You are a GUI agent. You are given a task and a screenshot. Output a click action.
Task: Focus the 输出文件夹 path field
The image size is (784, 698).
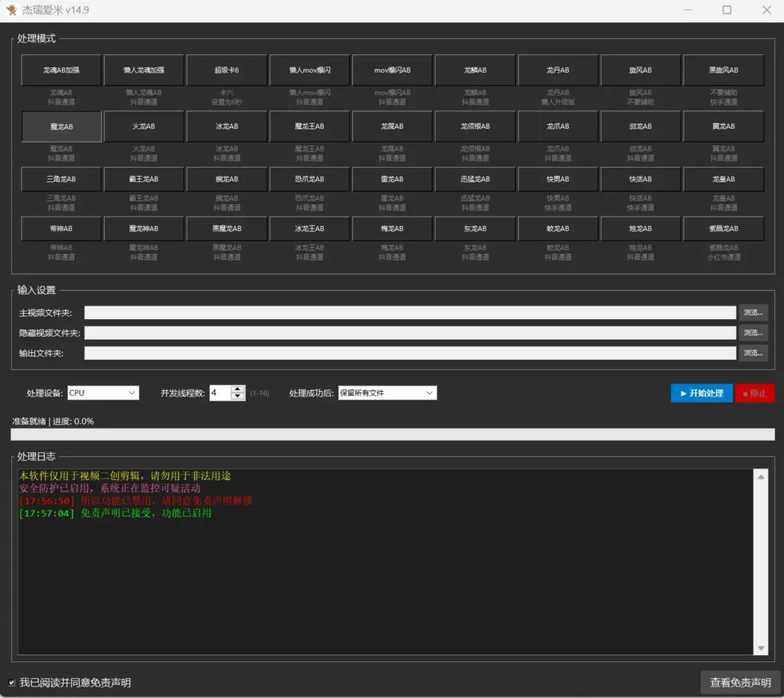pyautogui.click(x=410, y=353)
